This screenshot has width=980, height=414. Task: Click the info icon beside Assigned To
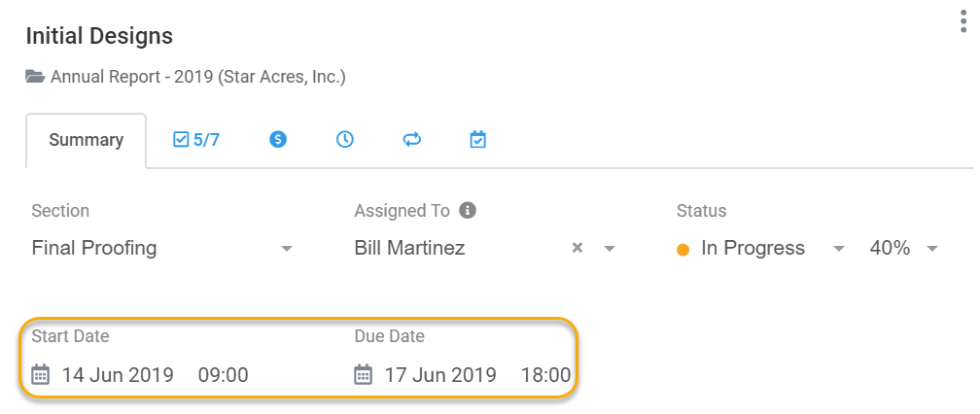tap(468, 211)
